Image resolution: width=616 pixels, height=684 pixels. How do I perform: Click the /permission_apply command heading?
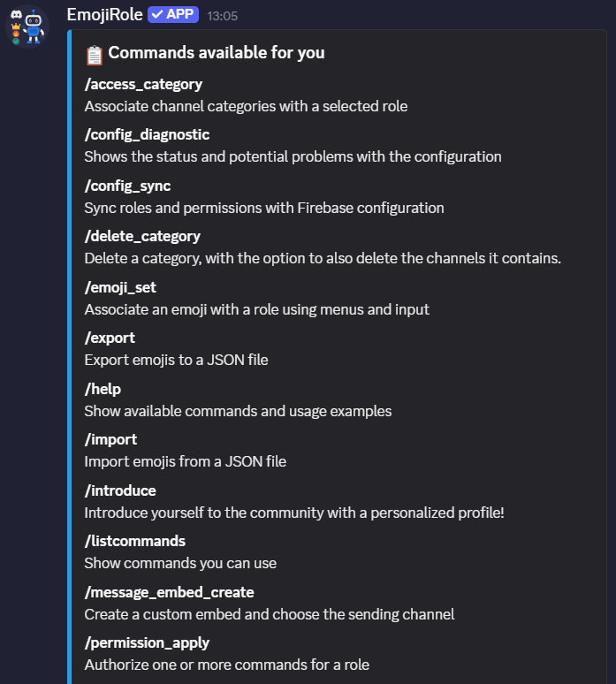[x=147, y=642]
